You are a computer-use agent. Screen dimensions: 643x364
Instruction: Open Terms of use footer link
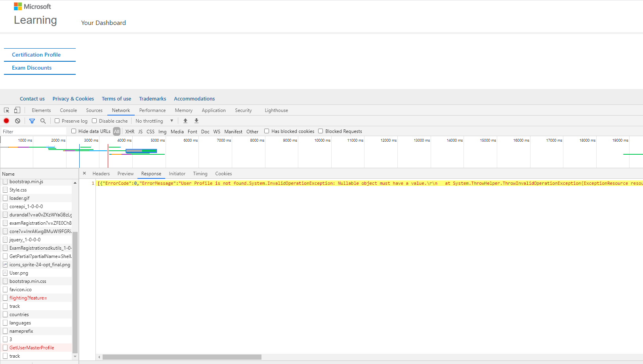click(x=116, y=99)
